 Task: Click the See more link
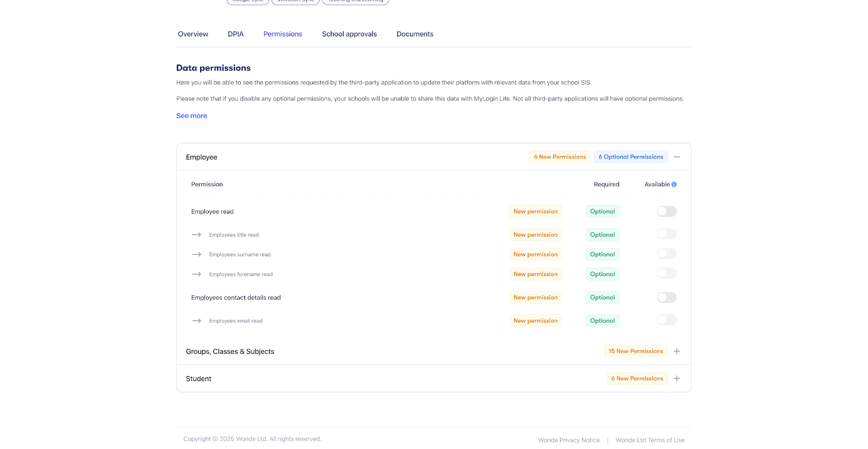(x=192, y=116)
